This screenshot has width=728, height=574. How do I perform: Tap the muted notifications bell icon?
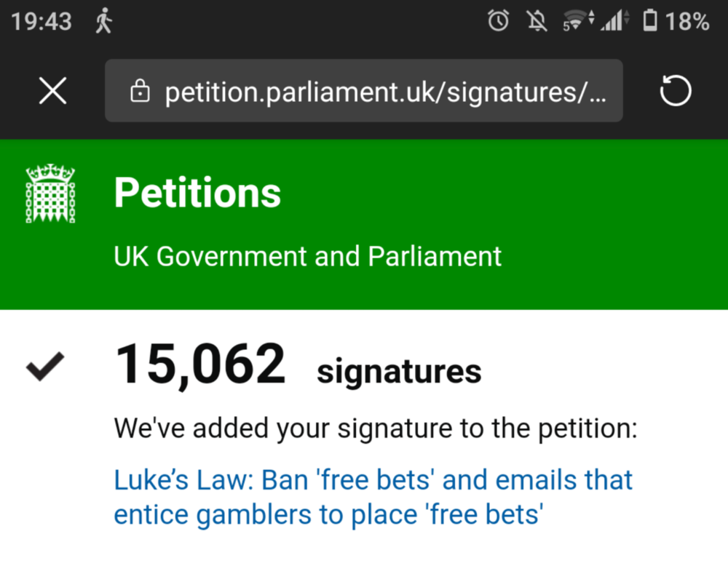coord(537,21)
